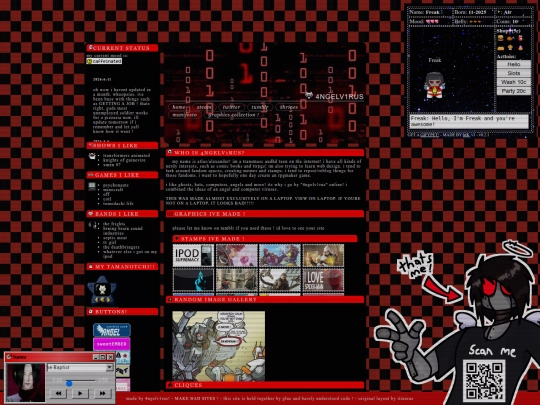540x405 pixels.
Task: Click the caffeinated mood badge
Action: pyautogui.click(x=104, y=61)
